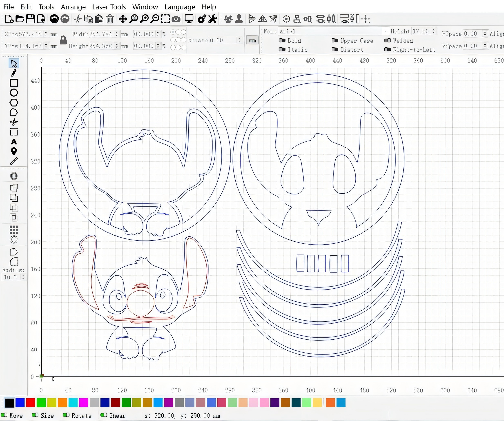Viewport: 504px width, 421px height.
Task: Click the dashed frame selection zoom icon
Action: pos(165,19)
